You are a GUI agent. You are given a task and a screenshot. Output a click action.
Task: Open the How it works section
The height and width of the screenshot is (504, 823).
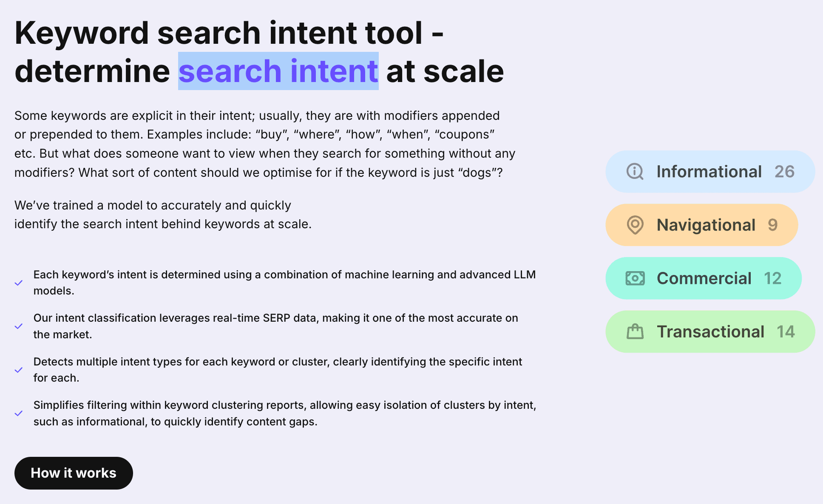point(73,473)
